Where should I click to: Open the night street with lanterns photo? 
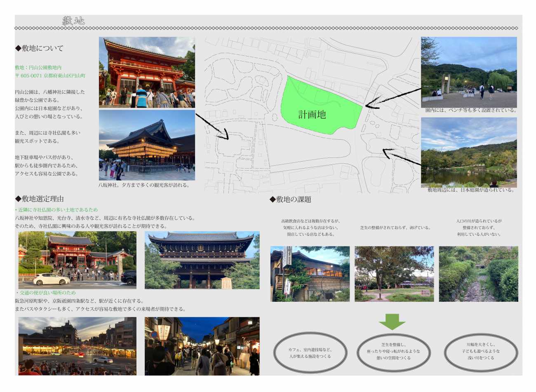pos(202,346)
